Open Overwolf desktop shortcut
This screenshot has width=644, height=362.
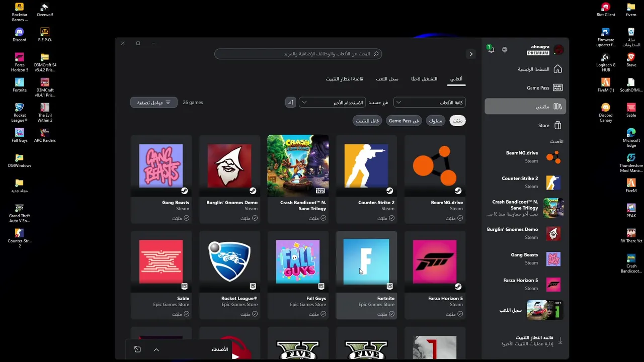[x=45, y=10]
